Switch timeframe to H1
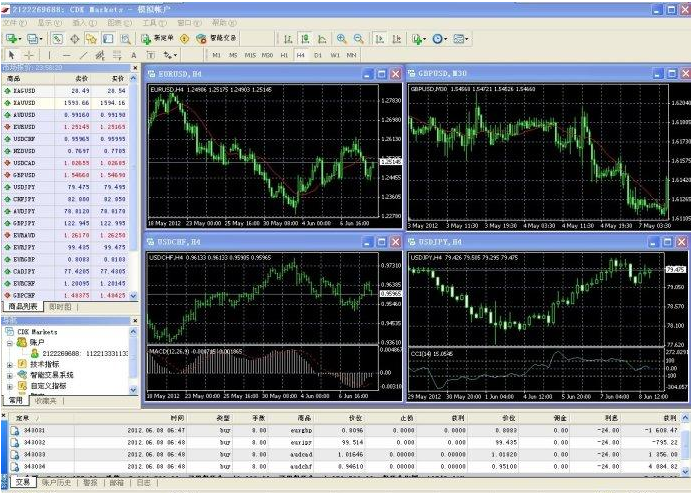Image resolution: width=692 pixels, height=493 pixels. (x=284, y=55)
